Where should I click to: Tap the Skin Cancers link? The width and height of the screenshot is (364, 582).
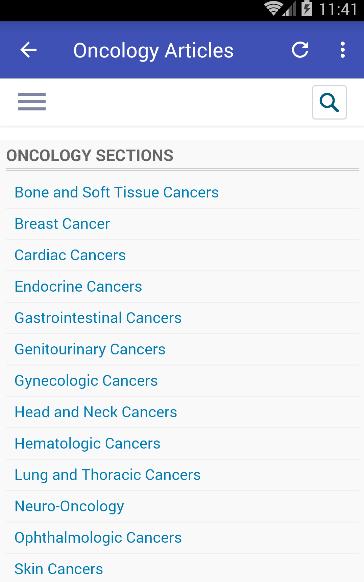click(x=59, y=569)
